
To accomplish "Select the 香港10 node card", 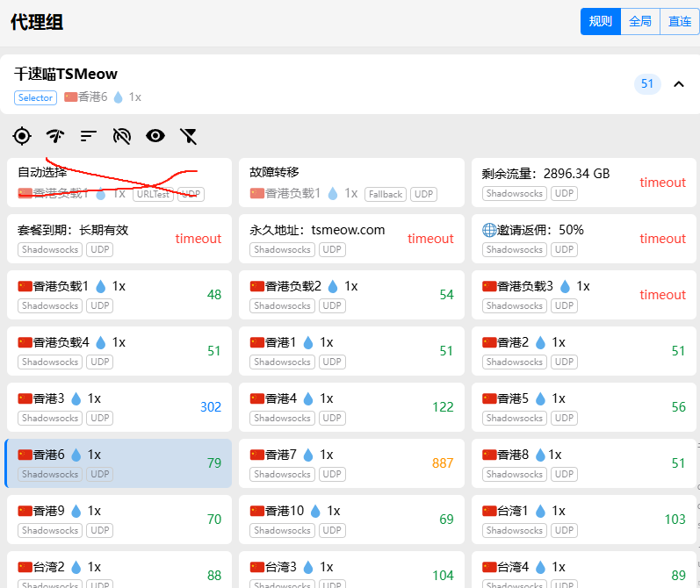I will pos(352,520).
